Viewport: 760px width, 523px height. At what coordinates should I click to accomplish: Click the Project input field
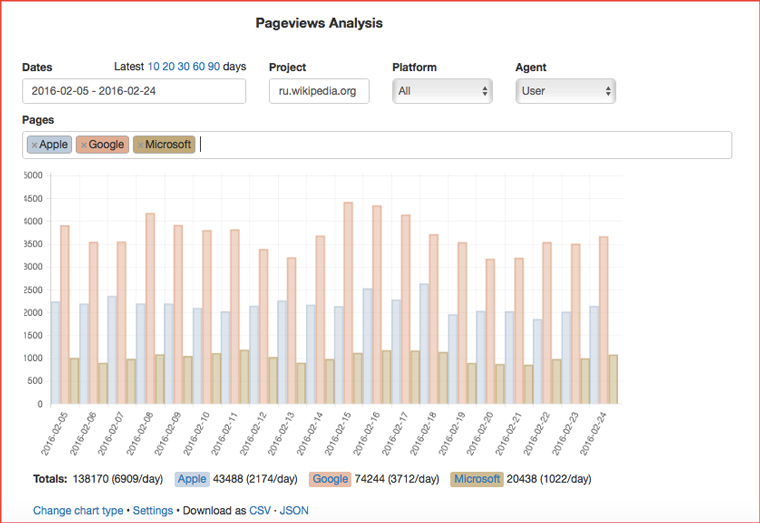(x=319, y=91)
